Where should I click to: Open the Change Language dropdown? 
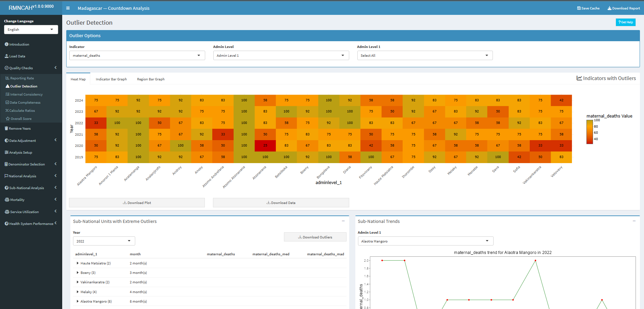[x=31, y=29]
